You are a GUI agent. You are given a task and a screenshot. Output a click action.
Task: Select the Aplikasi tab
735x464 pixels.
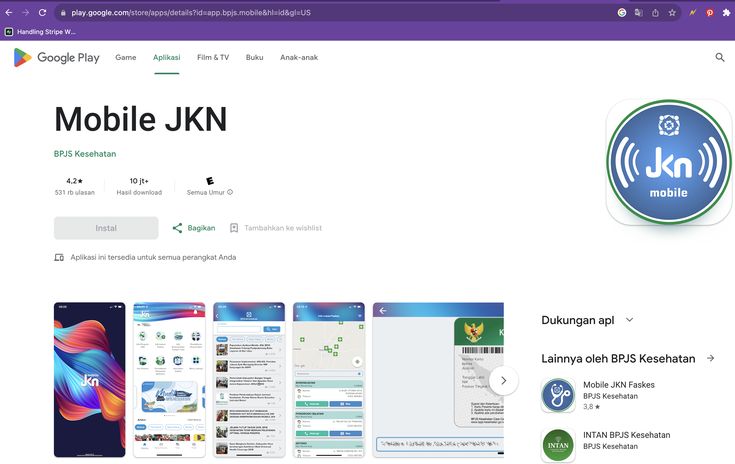coord(166,58)
